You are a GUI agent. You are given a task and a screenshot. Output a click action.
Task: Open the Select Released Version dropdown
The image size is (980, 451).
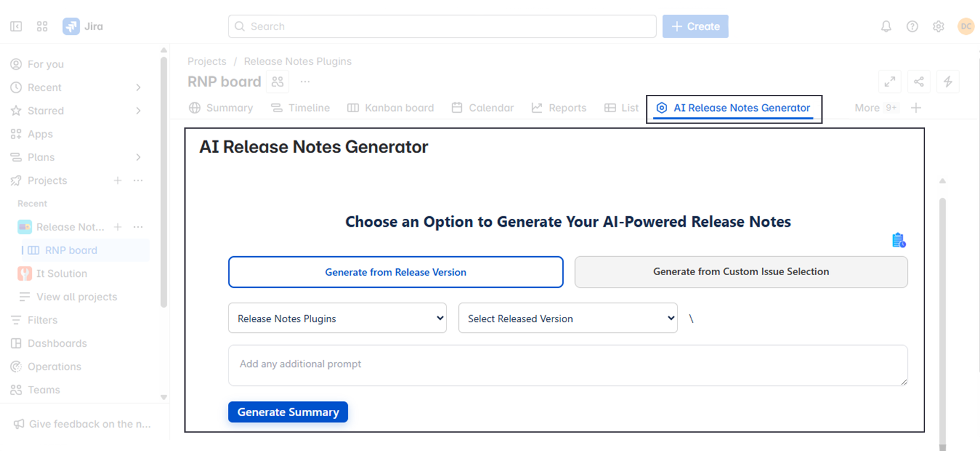[x=568, y=319]
